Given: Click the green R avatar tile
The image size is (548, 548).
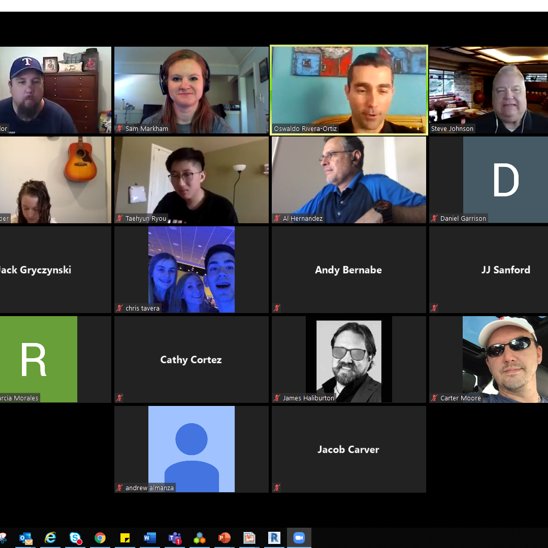Looking at the screenshot, I should click(x=38, y=359).
